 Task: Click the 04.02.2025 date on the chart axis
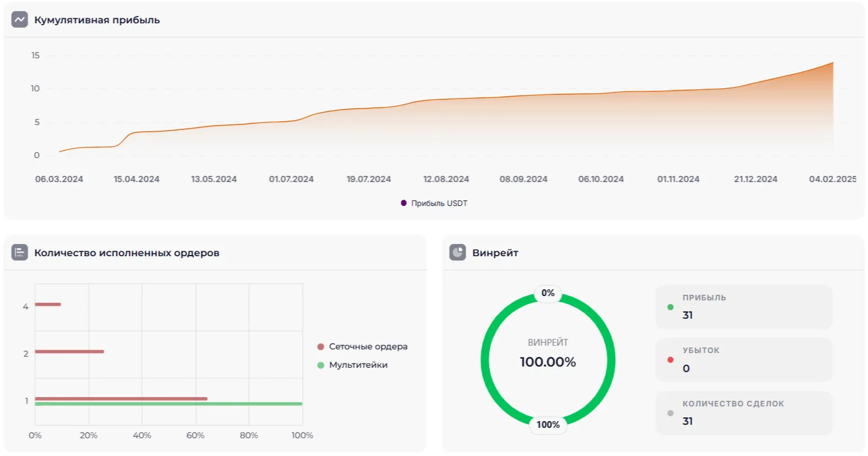click(832, 180)
